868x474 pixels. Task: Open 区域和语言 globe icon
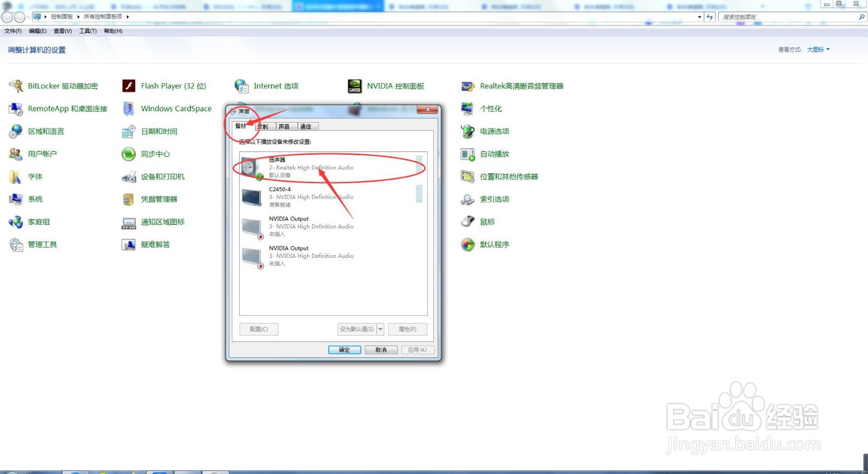pyautogui.click(x=16, y=131)
